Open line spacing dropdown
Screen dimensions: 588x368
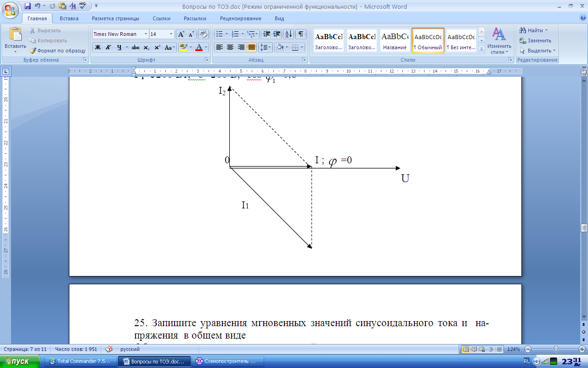266,47
